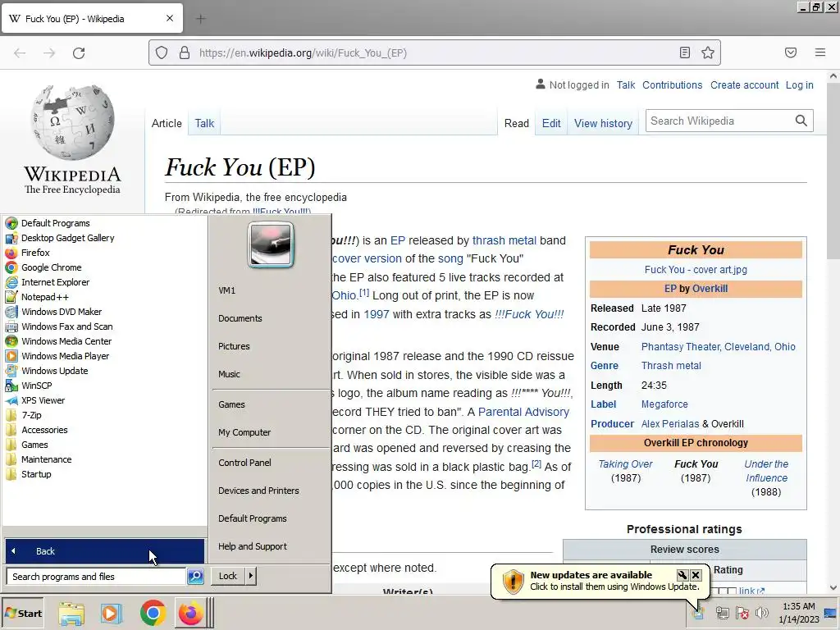Screen dimensions: 840x630
Task: Open a new browser tab with plus
Action: pyautogui.click(x=200, y=19)
